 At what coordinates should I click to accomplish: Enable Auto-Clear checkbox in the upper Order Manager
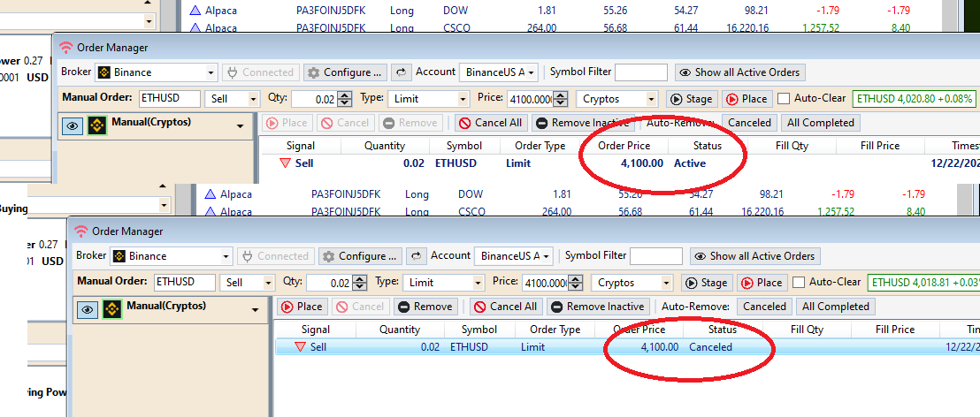point(784,99)
